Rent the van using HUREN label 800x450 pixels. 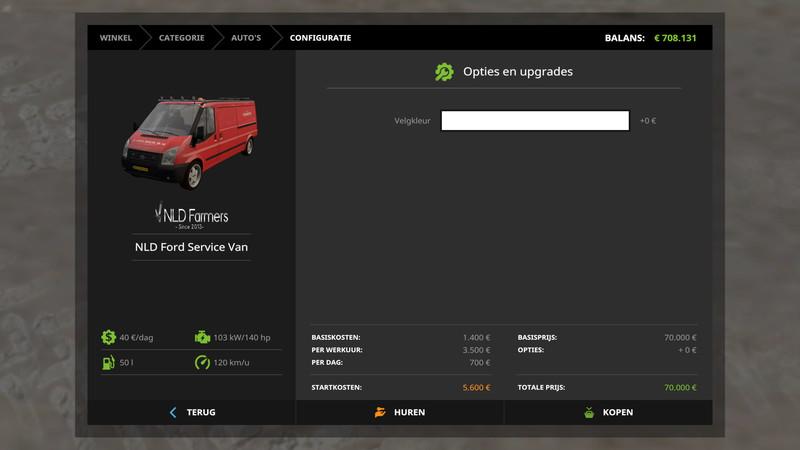409,412
